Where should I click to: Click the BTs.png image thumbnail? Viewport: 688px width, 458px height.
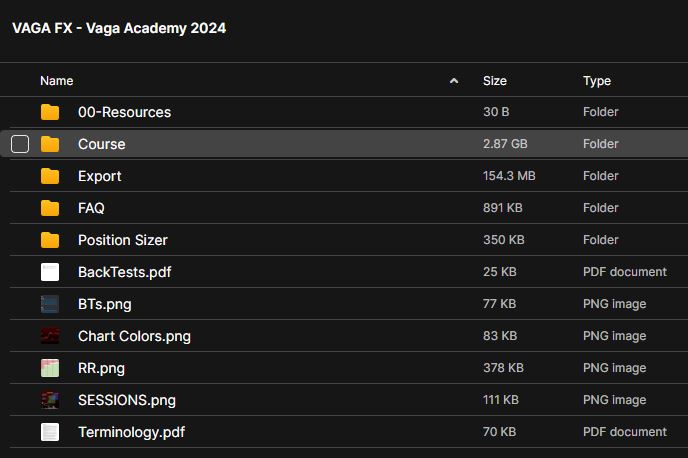(x=50, y=304)
